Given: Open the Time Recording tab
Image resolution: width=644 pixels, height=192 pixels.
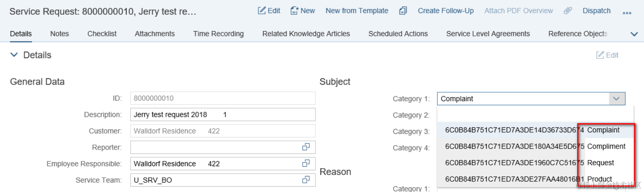Looking at the screenshot, I should click(218, 34).
